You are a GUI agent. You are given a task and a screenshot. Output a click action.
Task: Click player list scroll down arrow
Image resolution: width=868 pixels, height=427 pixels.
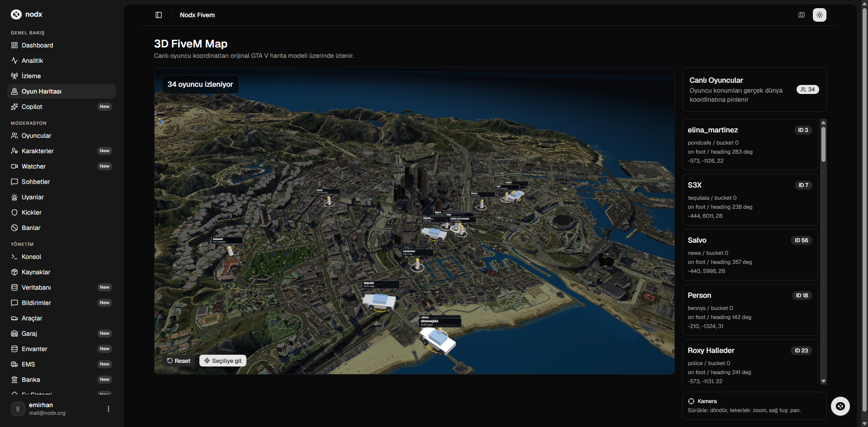(x=824, y=381)
